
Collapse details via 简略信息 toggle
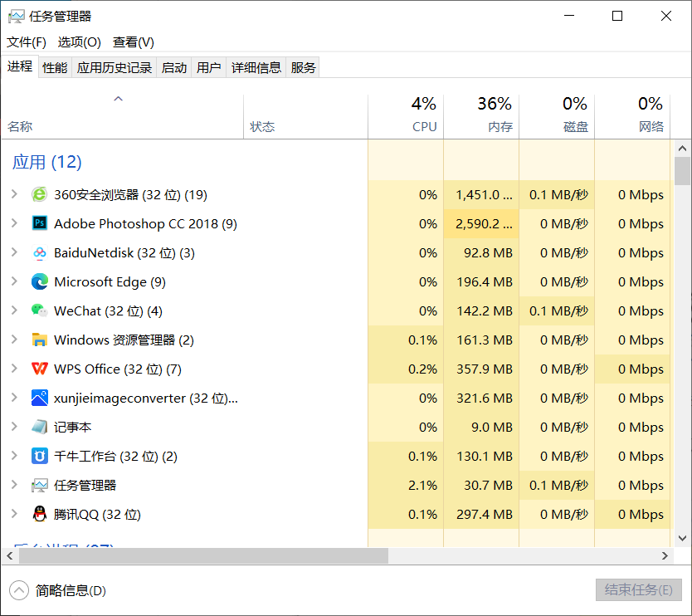coord(19,590)
